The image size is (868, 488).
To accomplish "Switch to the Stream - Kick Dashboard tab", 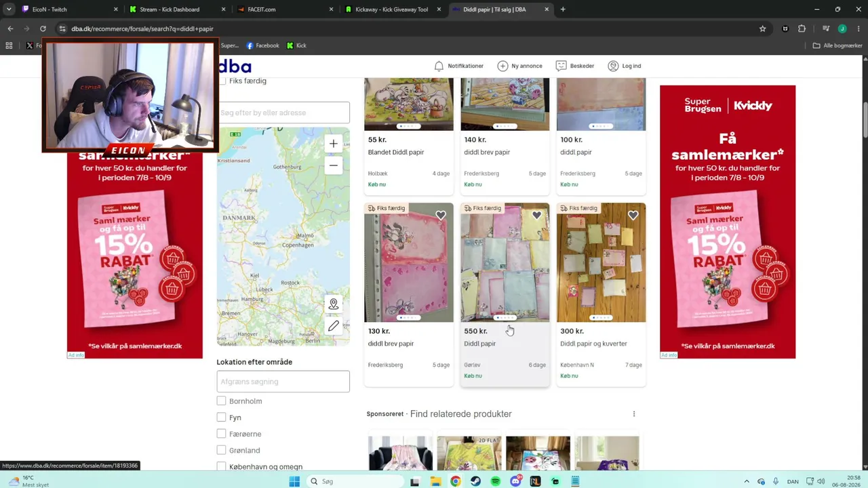I will 177,9.
